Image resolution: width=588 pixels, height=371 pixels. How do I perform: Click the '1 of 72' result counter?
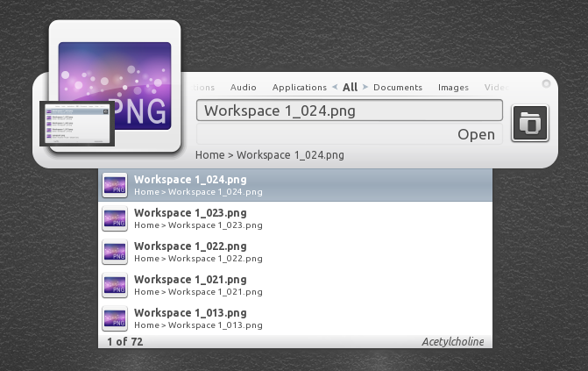125,342
